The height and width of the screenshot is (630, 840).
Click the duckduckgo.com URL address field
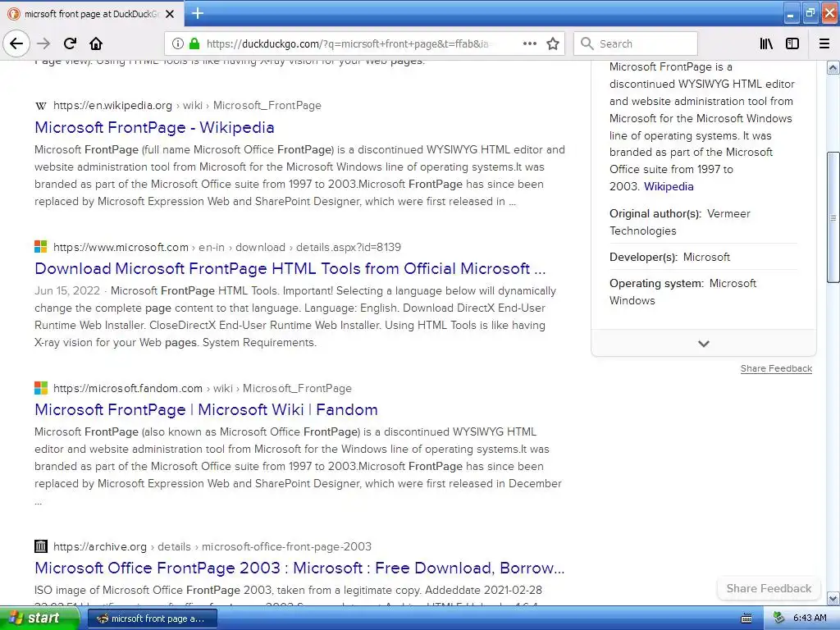pos(348,43)
